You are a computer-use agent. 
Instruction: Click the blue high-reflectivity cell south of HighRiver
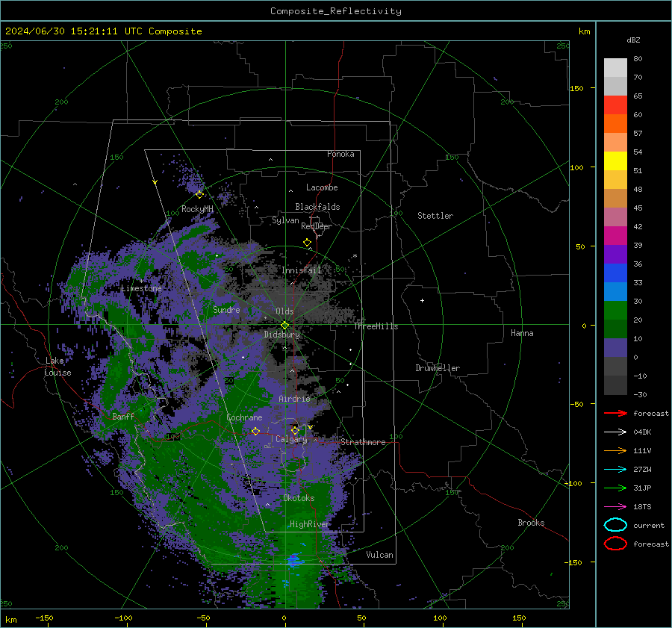293,560
